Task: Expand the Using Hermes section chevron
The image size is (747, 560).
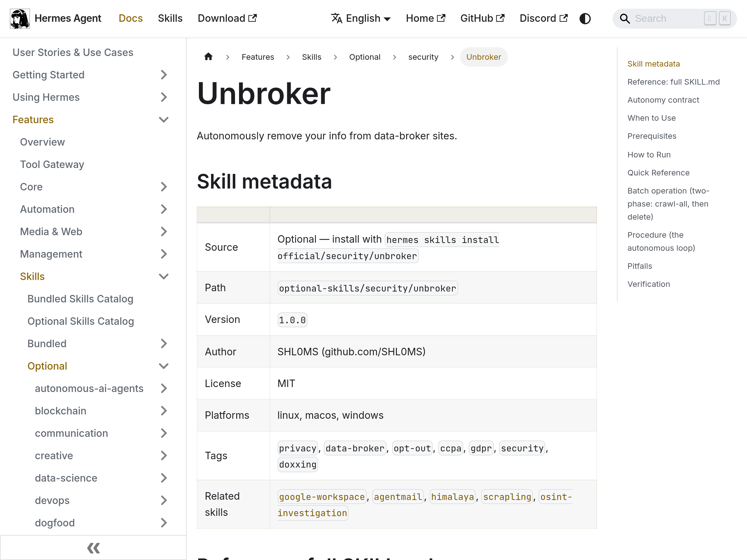Action: (164, 97)
